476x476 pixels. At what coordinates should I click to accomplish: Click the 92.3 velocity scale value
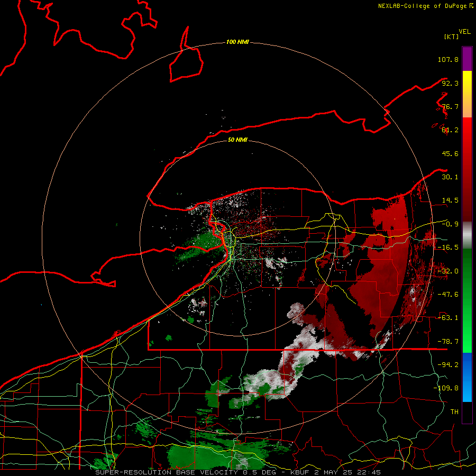point(450,83)
